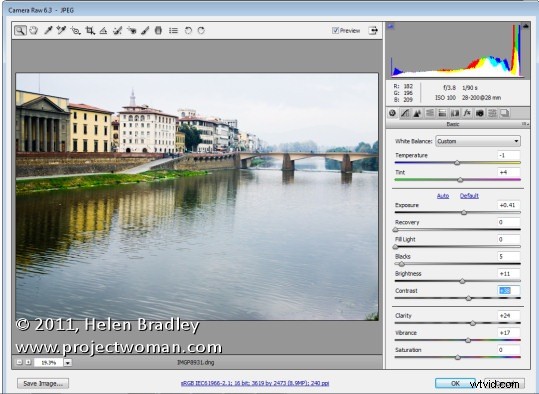Click the Saturation slider handle
539x394 pixels.
click(458, 358)
